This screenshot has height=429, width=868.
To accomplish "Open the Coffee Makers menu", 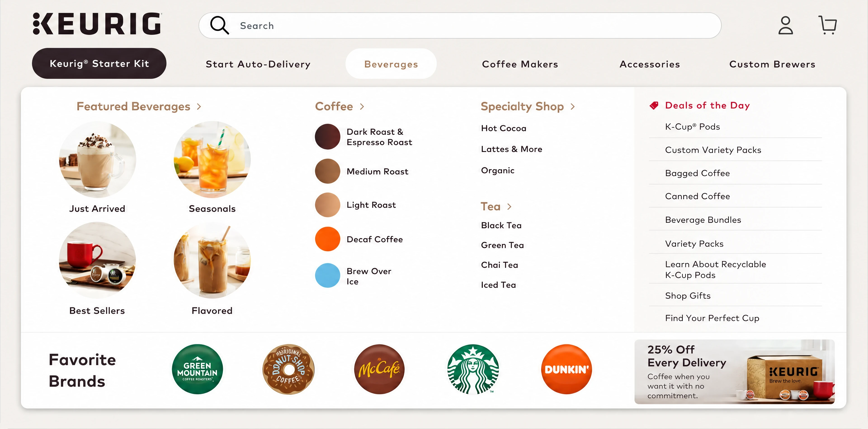I will (x=520, y=64).
